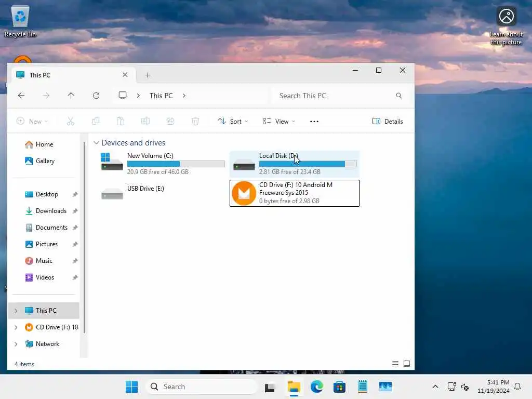Click the network icon in system tray
The image size is (532, 399).
[452, 387]
